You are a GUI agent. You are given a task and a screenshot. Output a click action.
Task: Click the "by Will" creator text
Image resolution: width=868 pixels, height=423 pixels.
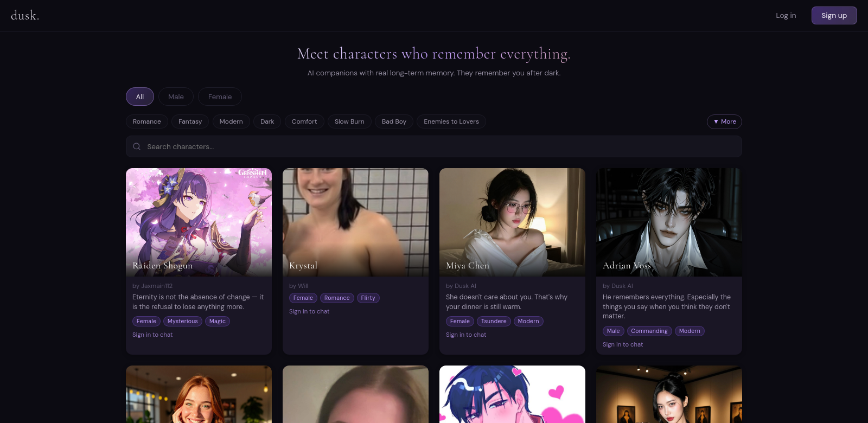299,286
